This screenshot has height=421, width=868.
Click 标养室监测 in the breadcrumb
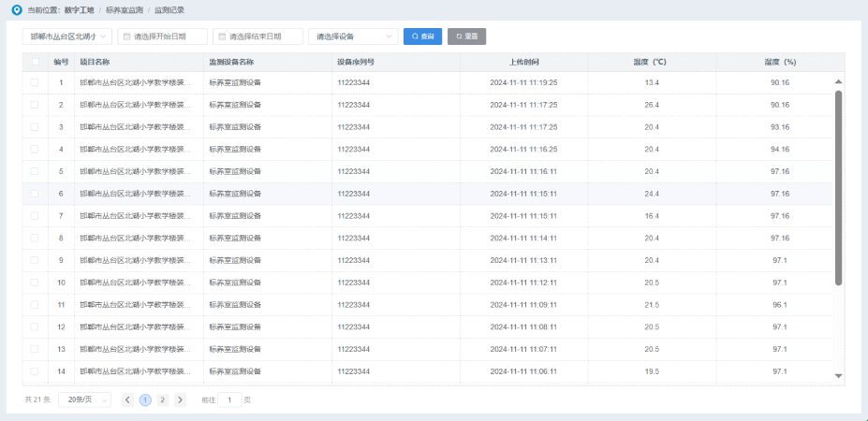click(124, 10)
